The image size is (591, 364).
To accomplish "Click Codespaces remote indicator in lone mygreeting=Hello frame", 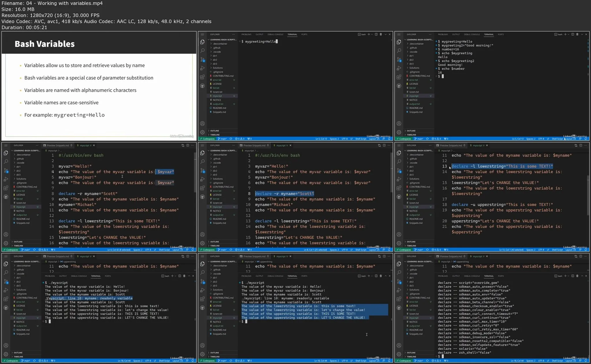I will [207, 139].
